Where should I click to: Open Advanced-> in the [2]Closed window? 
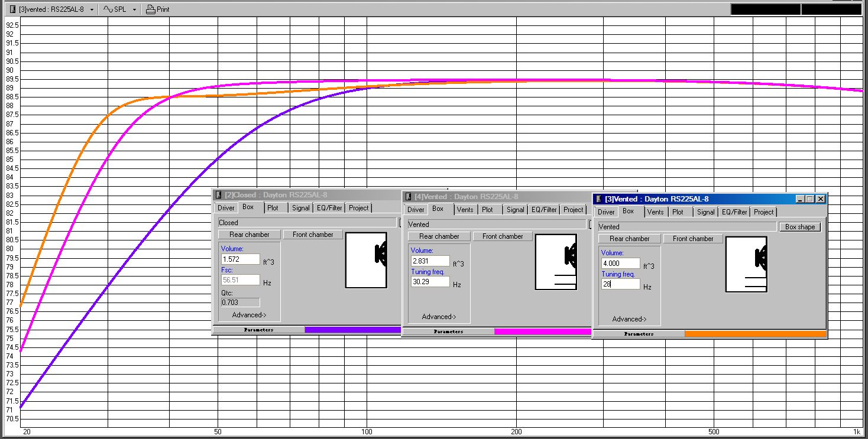coord(249,315)
